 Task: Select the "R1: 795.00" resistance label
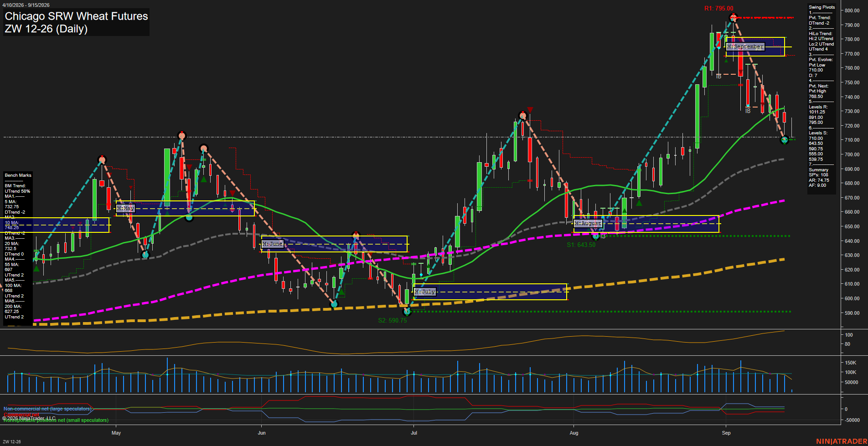point(718,9)
